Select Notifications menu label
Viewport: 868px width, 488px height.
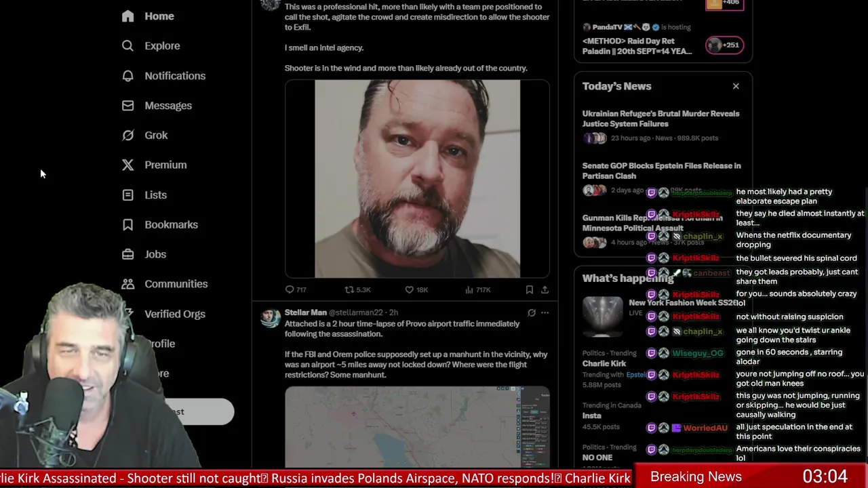175,76
